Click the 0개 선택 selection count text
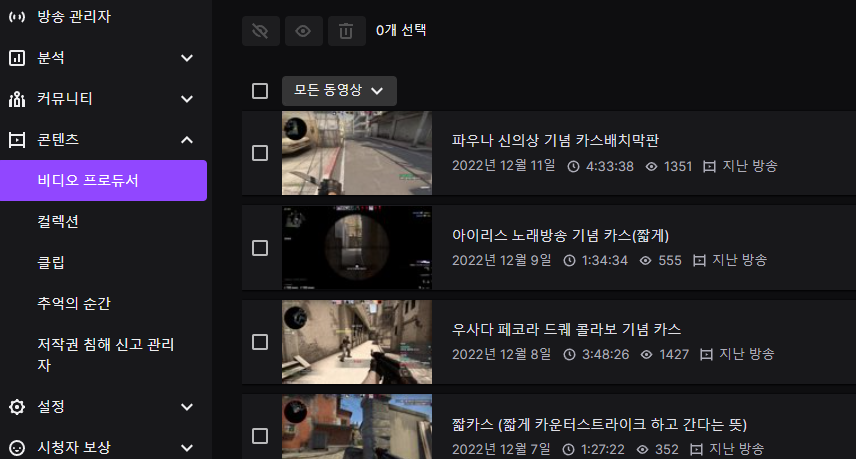The width and height of the screenshot is (856, 459). (401, 30)
